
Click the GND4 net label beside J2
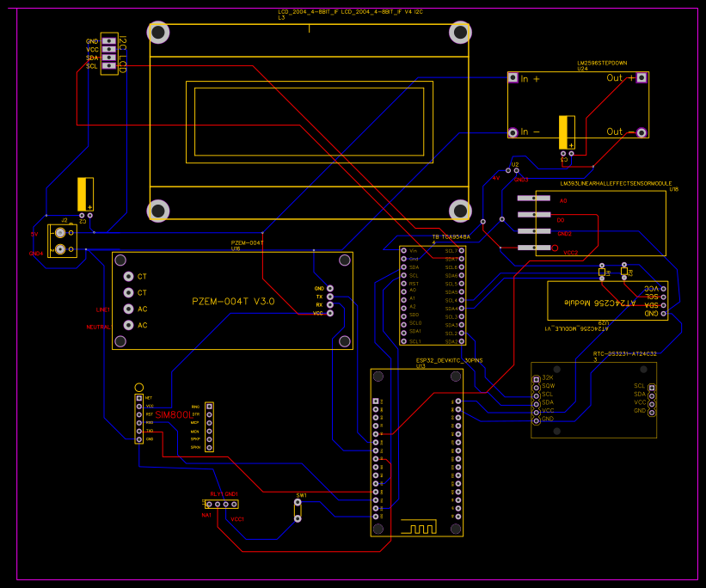pyautogui.click(x=36, y=254)
